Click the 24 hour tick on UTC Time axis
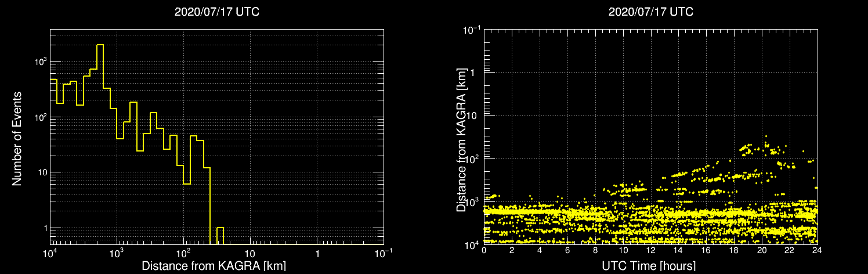The image size is (868, 274). click(x=818, y=251)
